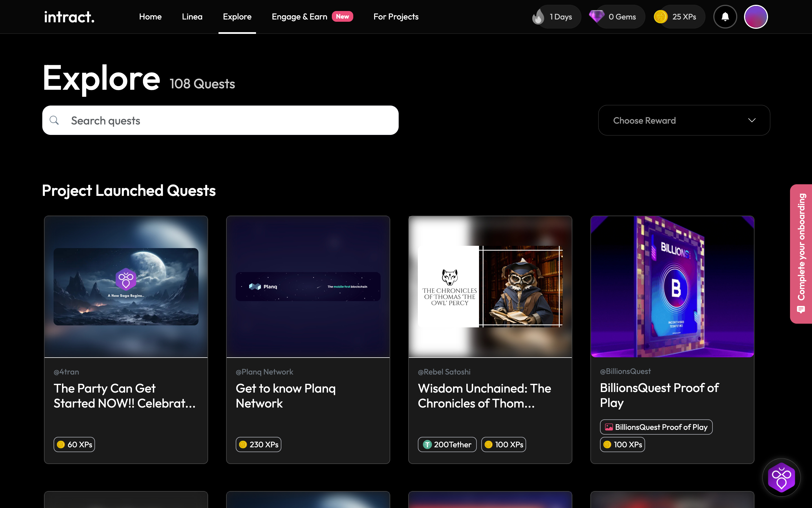Click the 60 XPs reward badge
This screenshot has width=812, height=508.
coord(74,444)
